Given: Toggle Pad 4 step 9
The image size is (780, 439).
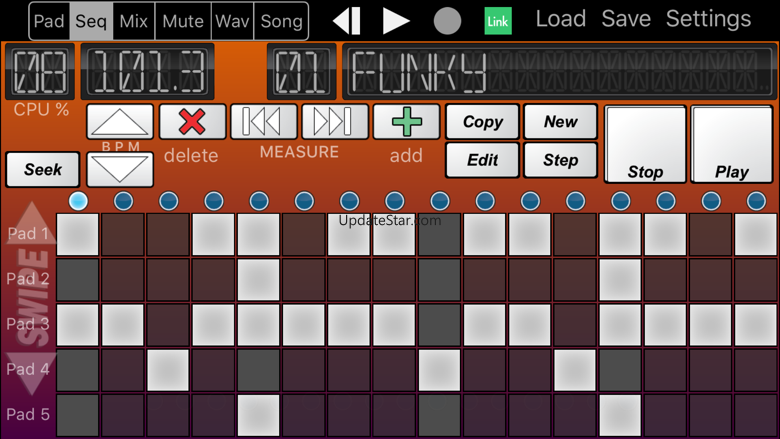Looking at the screenshot, I should click(439, 370).
